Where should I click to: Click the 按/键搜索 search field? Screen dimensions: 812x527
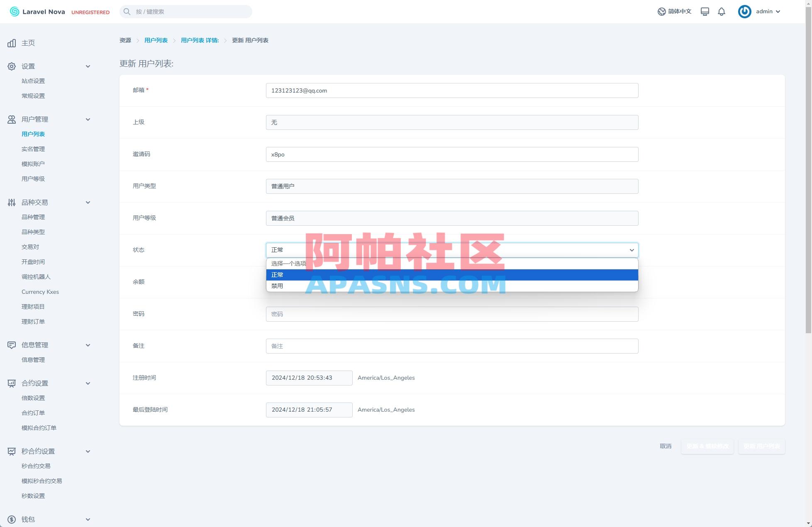pos(185,11)
